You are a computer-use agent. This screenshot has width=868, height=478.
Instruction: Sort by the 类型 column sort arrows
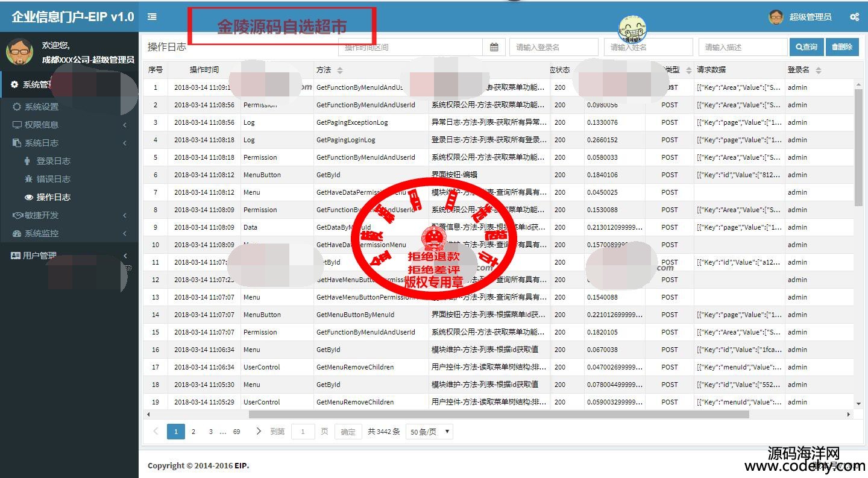(688, 71)
